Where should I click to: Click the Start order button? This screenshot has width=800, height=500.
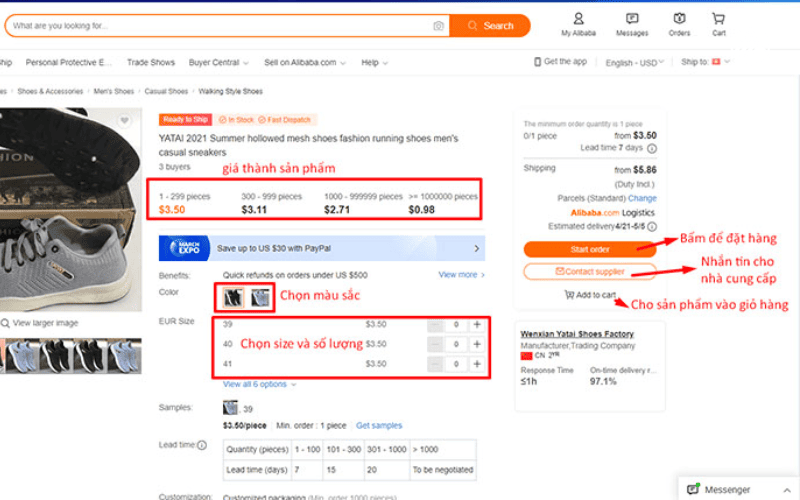tap(590, 249)
